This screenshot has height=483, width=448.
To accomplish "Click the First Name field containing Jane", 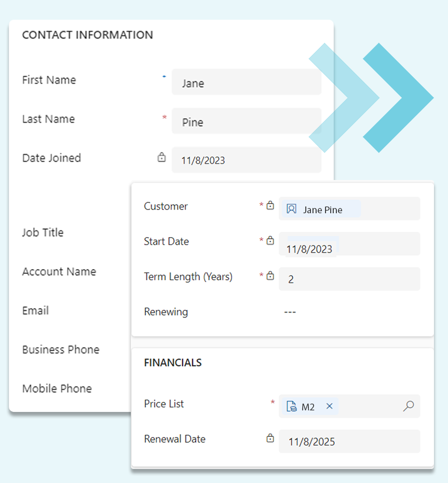I will (x=246, y=83).
